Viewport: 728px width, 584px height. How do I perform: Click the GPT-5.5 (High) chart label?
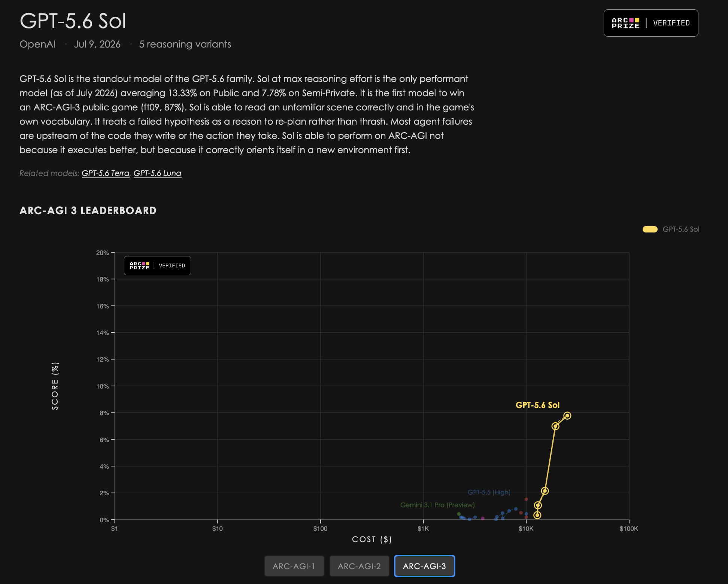pyautogui.click(x=489, y=492)
